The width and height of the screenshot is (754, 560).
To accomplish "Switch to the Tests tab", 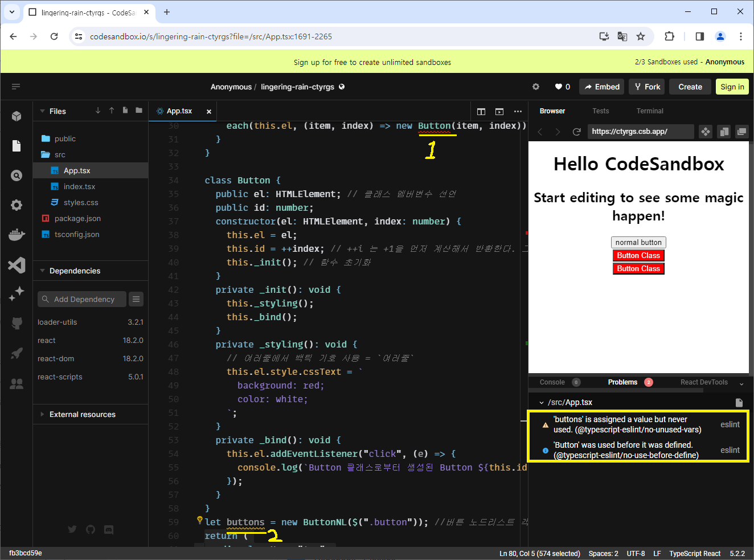I will [x=600, y=111].
